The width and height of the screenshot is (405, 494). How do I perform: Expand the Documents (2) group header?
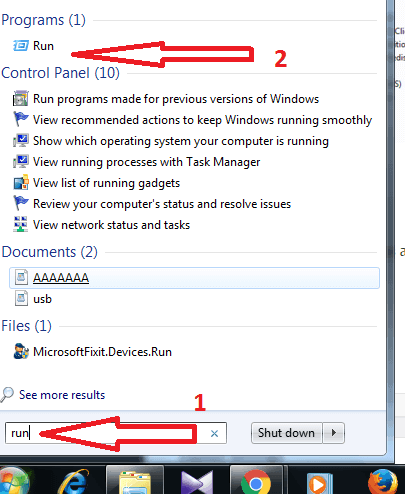(x=50, y=252)
